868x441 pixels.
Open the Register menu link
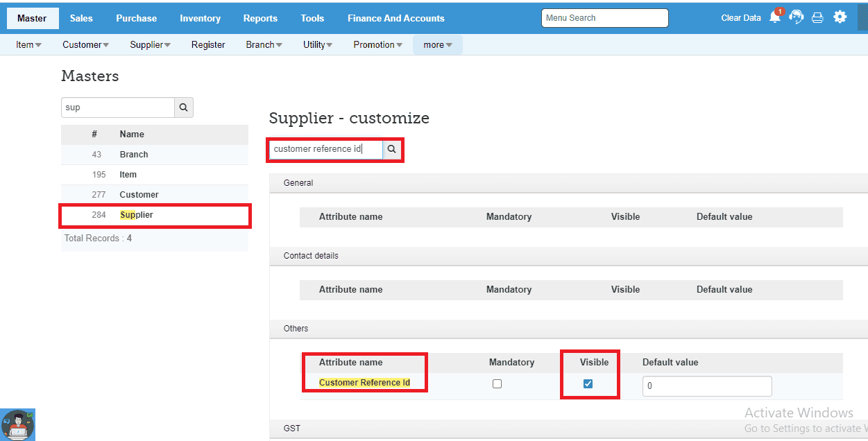click(x=208, y=45)
